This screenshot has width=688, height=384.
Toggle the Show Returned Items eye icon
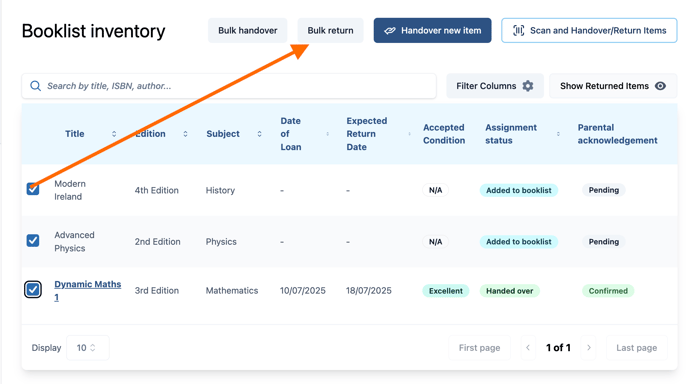(x=660, y=86)
